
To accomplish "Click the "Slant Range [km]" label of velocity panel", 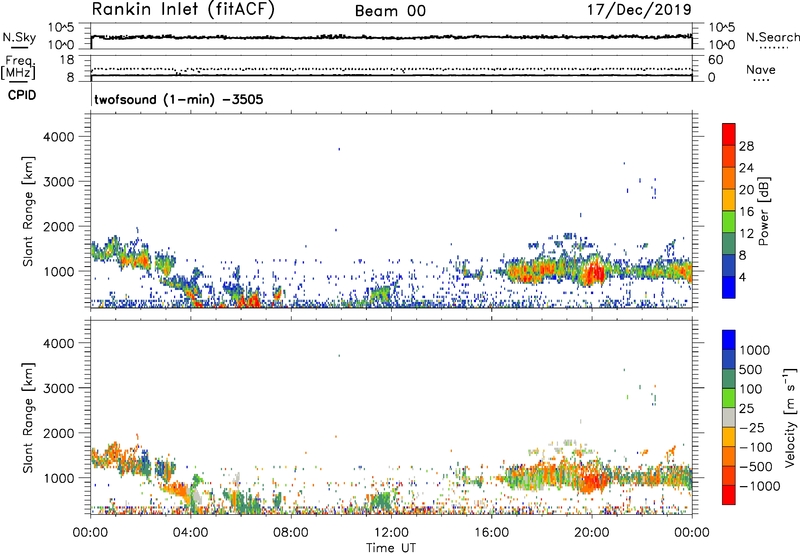I will pos(28,417).
